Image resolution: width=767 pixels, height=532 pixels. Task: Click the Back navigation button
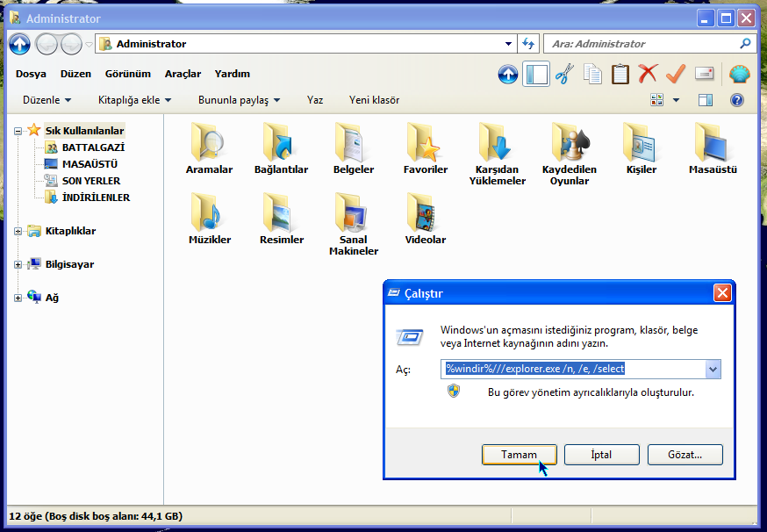click(x=47, y=44)
